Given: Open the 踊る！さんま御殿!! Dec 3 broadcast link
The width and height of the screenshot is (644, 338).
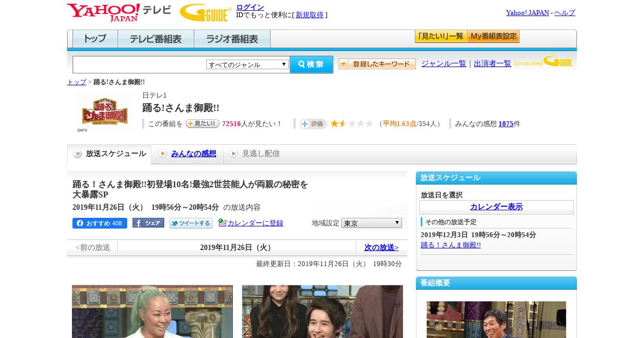Looking at the screenshot, I should (x=451, y=245).
